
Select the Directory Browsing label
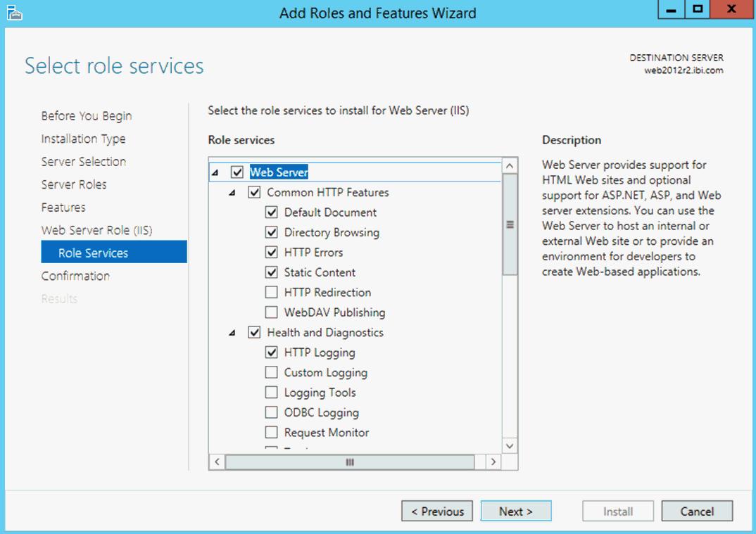click(332, 232)
